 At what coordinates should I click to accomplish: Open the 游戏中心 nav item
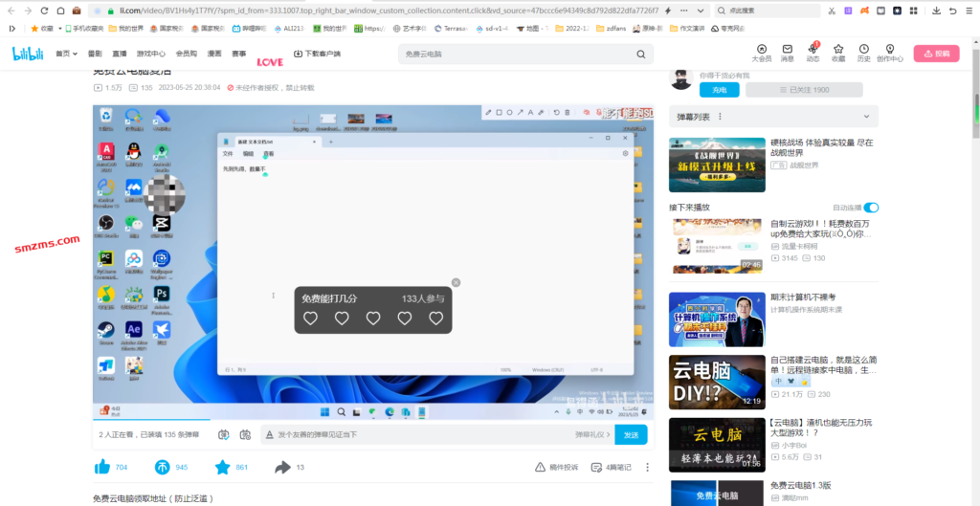[151, 54]
